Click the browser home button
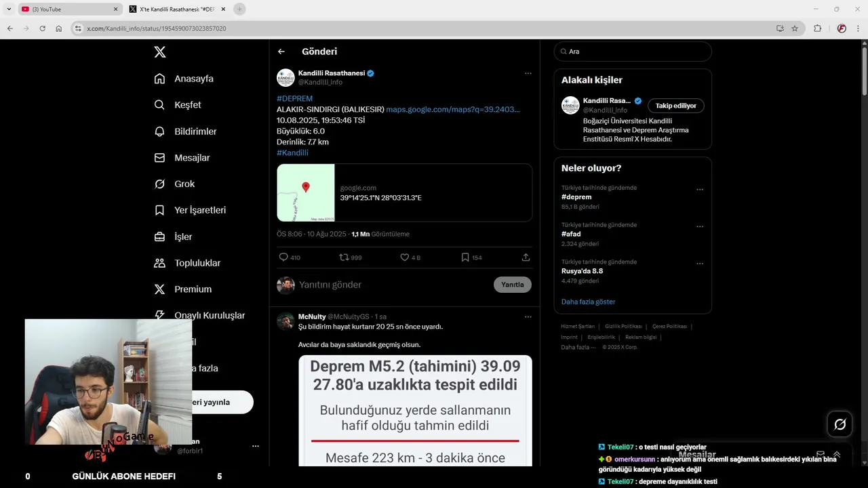 58,28
